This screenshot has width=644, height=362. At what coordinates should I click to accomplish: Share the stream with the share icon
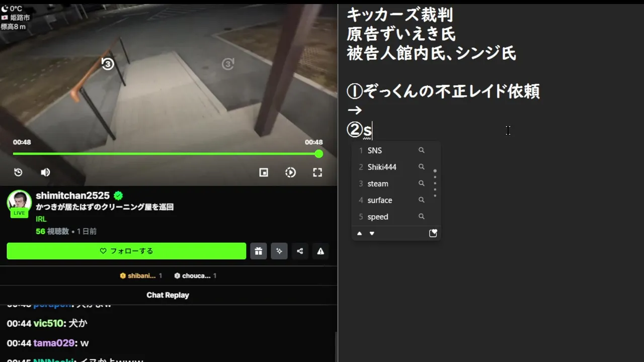300,251
